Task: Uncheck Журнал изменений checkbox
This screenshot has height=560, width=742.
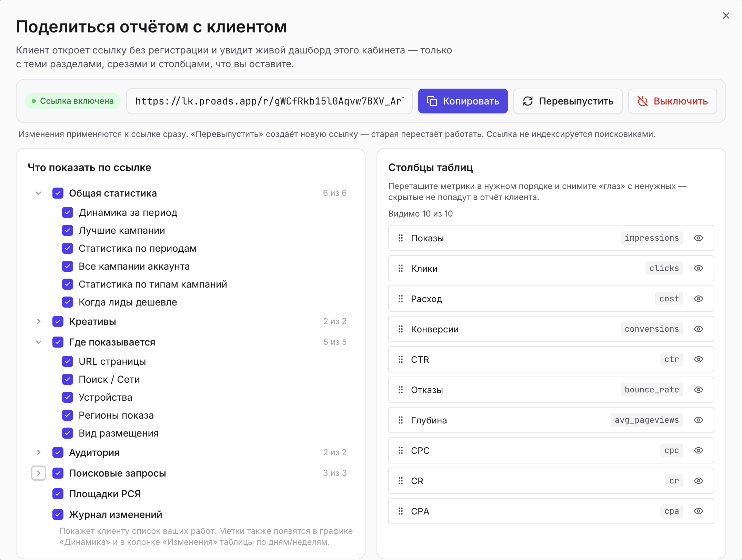Action: coord(58,514)
